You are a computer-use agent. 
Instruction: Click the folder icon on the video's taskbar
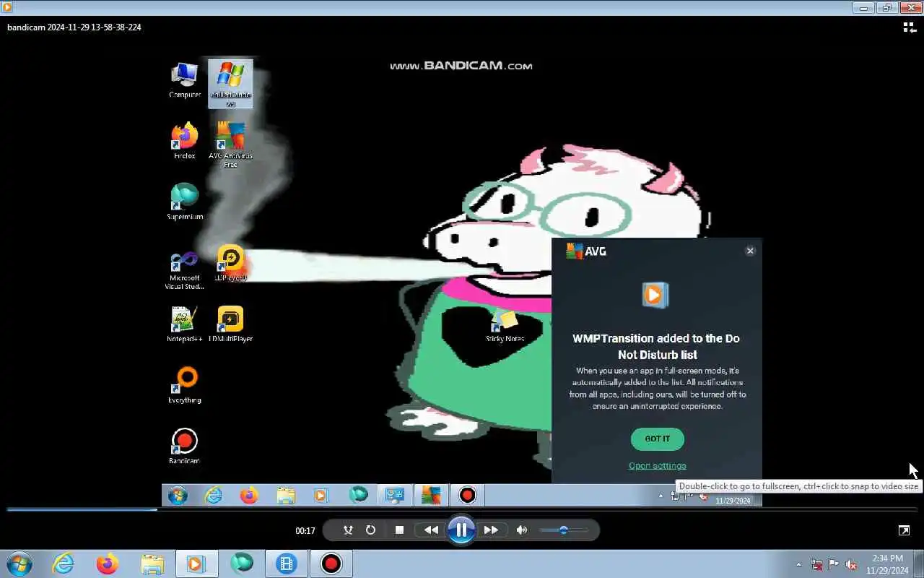tap(286, 495)
